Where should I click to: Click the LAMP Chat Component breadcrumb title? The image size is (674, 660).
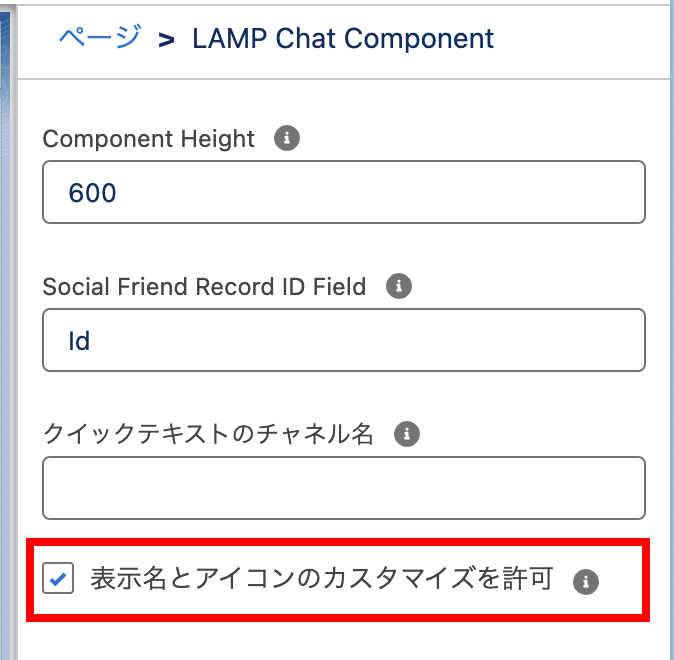tap(343, 39)
